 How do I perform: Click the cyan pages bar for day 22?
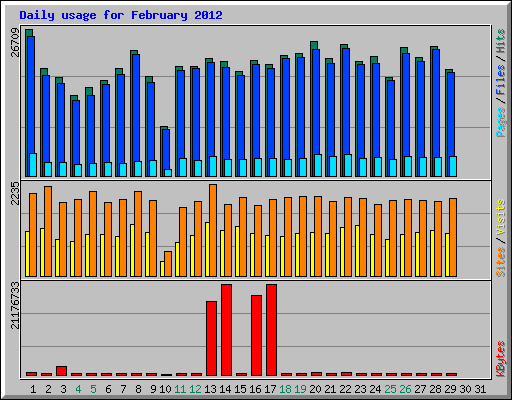pyautogui.click(x=348, y=165)
